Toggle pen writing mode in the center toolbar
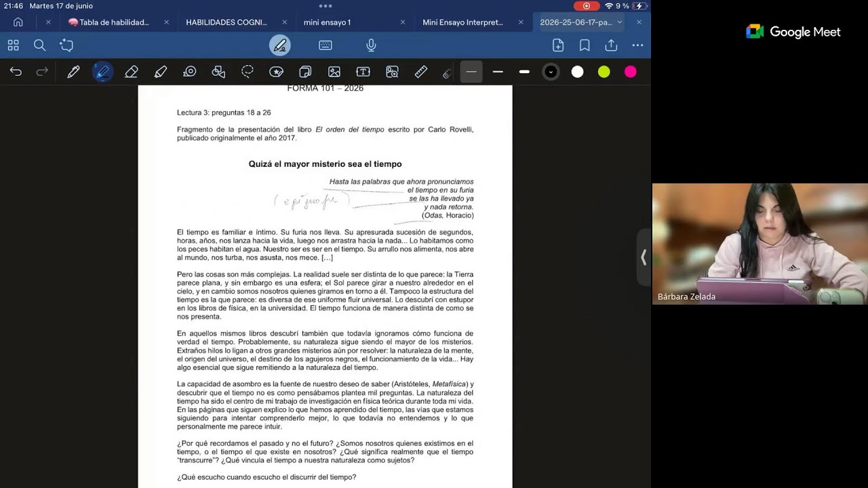Screen dimensions: 868x488 (280, 45)
